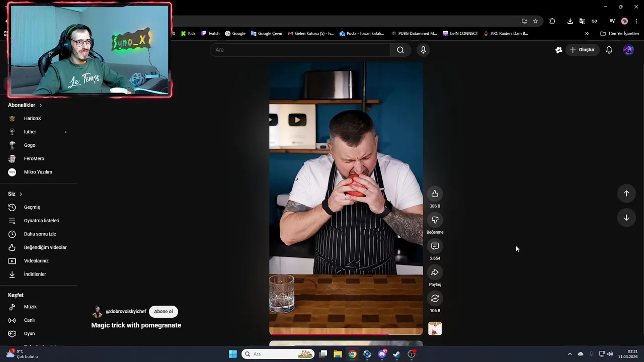Image resolution: width=644 pixels, height=362 pixels.
Task: Open Gelen Kutusu Gmail bookmark
Action: [311, 34]
